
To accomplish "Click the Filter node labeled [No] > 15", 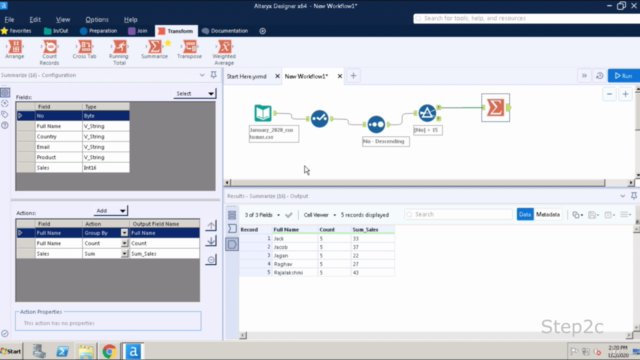I will point(427,113).
